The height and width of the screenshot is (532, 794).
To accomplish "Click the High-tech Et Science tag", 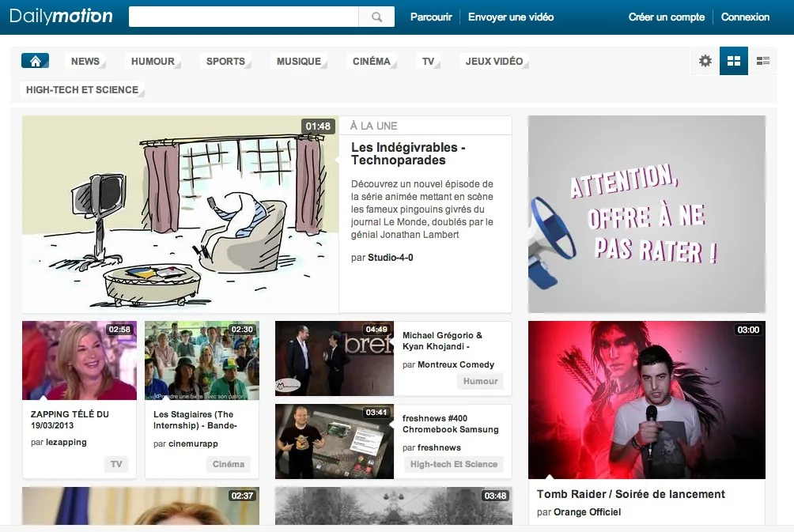I will pos(454,464).
